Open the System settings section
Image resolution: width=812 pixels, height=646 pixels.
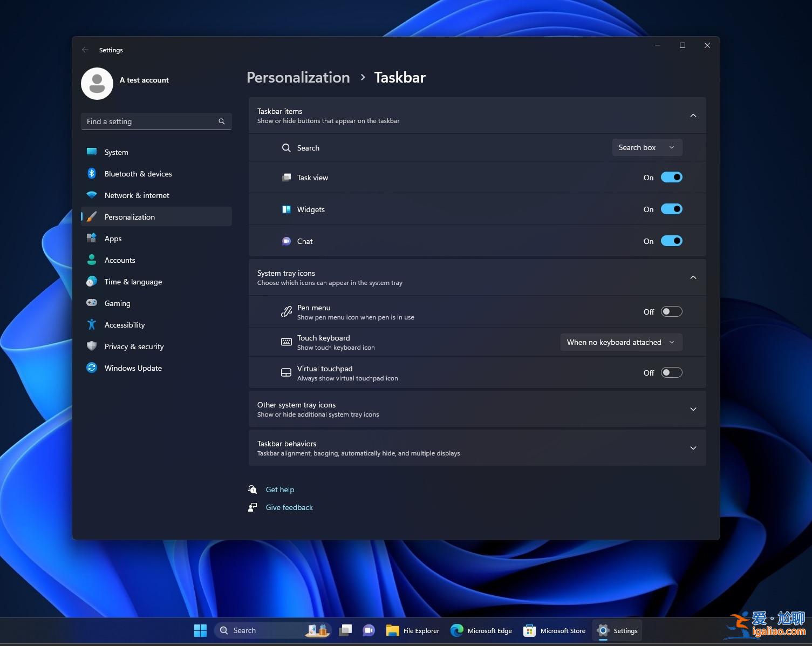click(115, 152)
